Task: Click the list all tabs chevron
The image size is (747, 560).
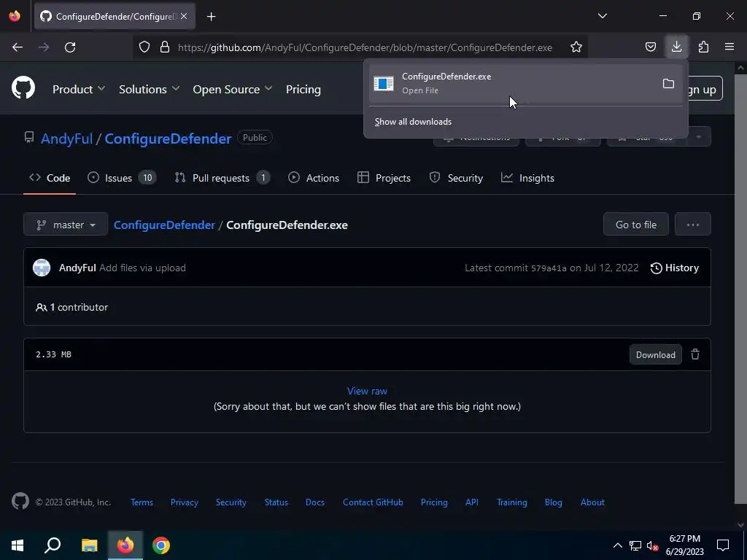Action: pyautogui.click(x=602, y=16)
